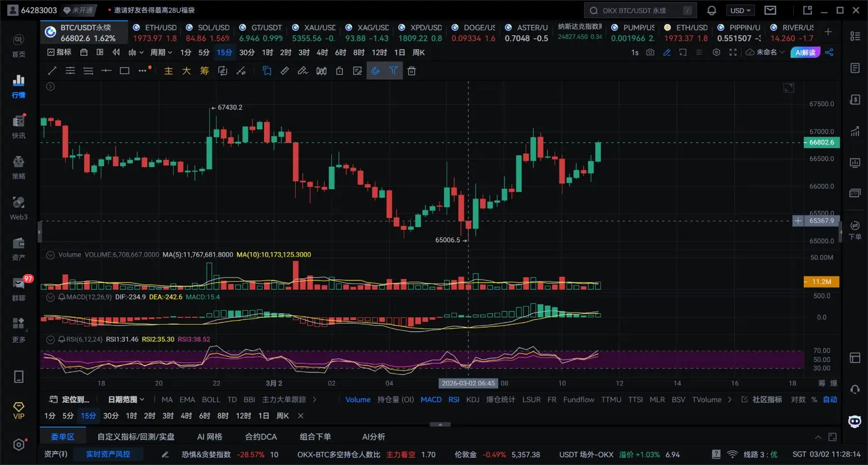Collapse the MACD indicator panel
This screenshot has height=465, width=868.
click(50, 297)
